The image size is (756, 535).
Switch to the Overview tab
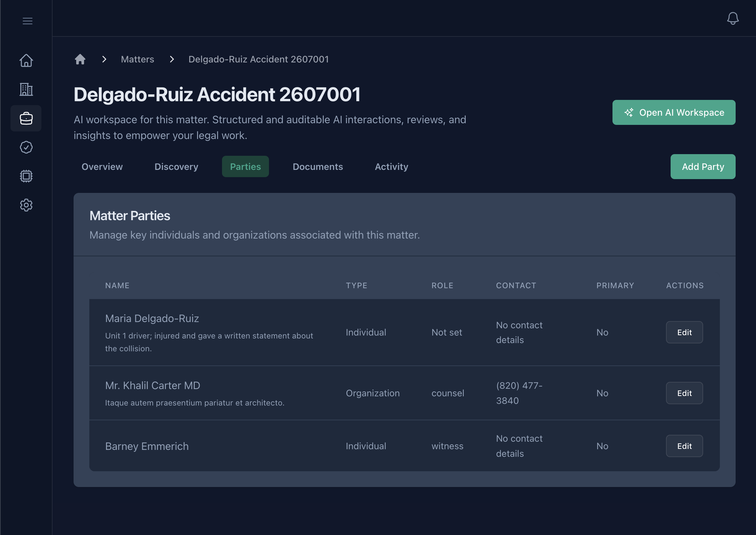click(x=102, y=167)
